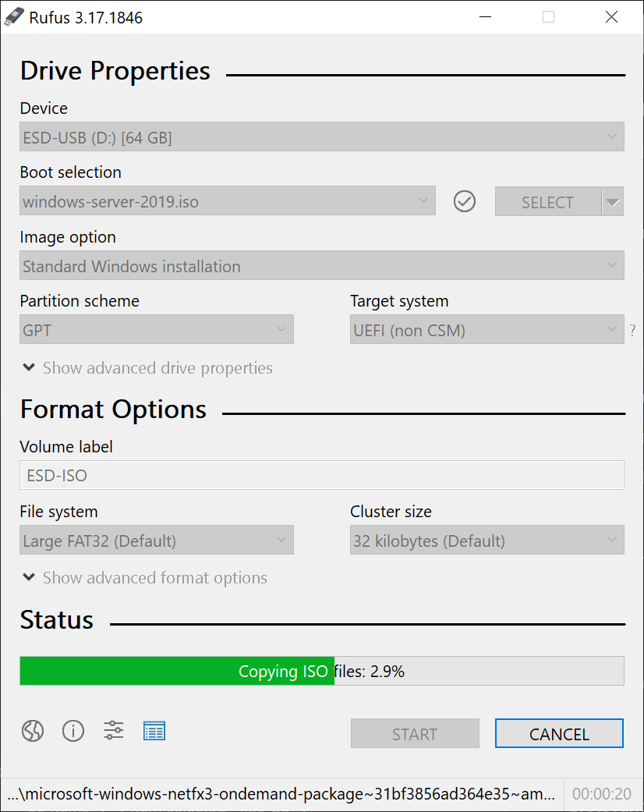Open application settings via the sliders icon
Screen dimensions: 644x812
click(x=114, y=731)
